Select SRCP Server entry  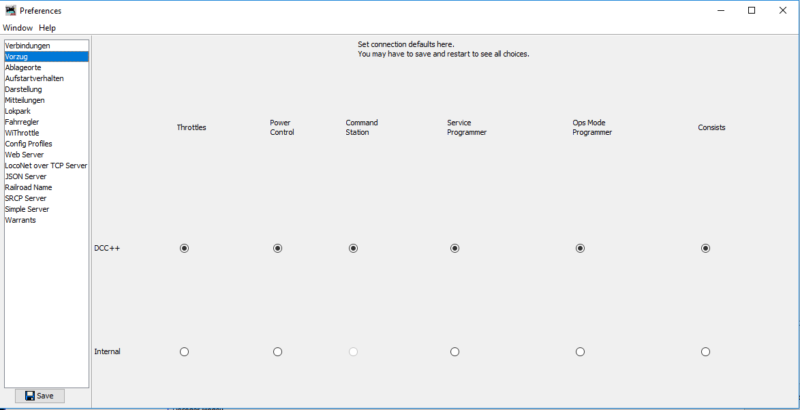coord(46,198)
